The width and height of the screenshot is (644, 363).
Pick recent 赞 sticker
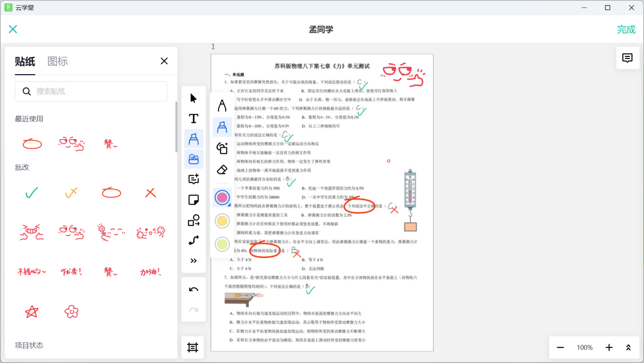click(110, 144)
